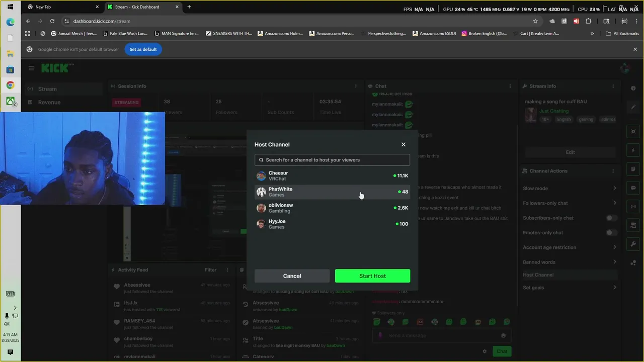Dismiss the default browser notification bar
Viewport: 644px width, 362px height.
pos(635,49)
